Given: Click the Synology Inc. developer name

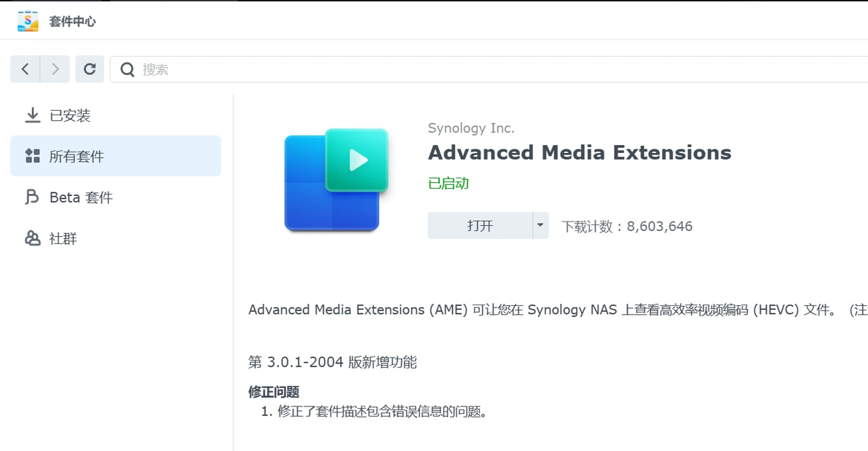Looking at the screenshot, I should click(471, 128).
